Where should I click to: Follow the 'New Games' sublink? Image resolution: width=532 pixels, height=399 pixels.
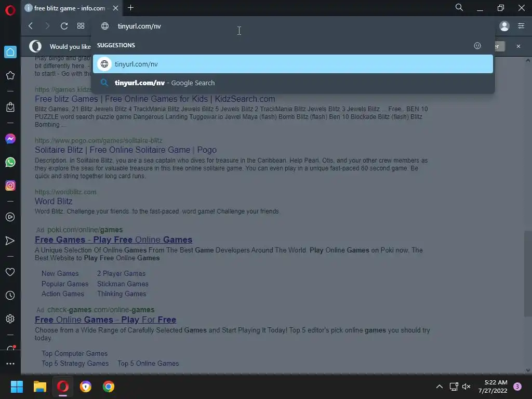point(60,273)
